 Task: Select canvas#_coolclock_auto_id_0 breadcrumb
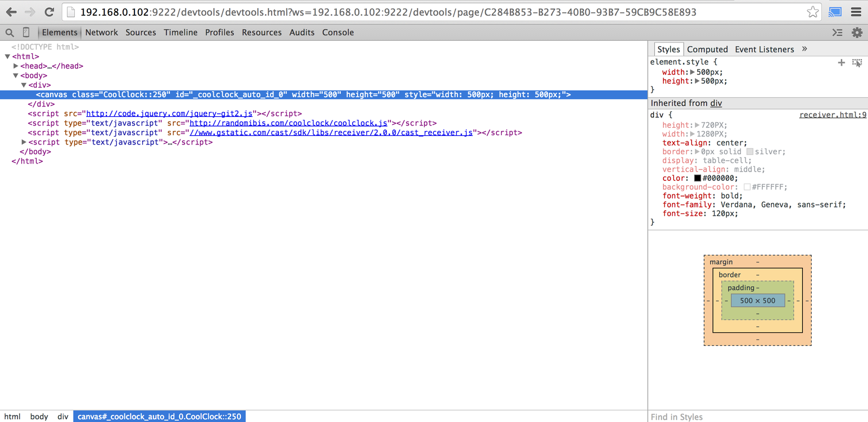pyautogui.click(x=159, y=417)
